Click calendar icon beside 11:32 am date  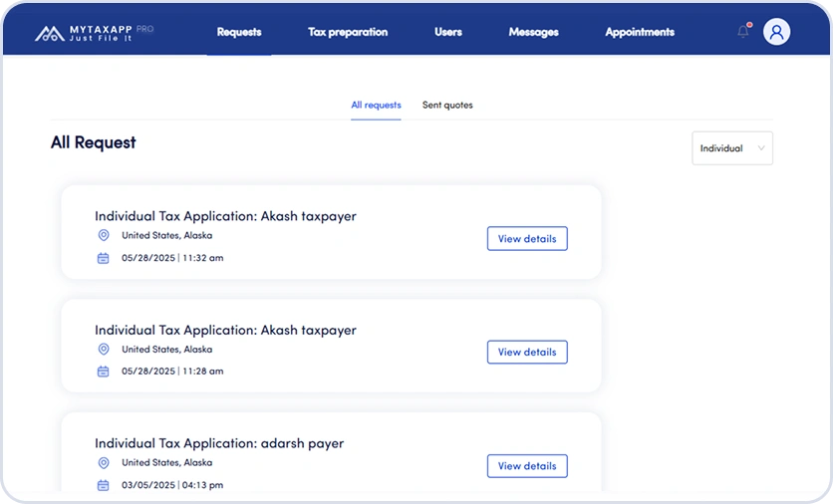pyautogui.click(x=103, y=258)
